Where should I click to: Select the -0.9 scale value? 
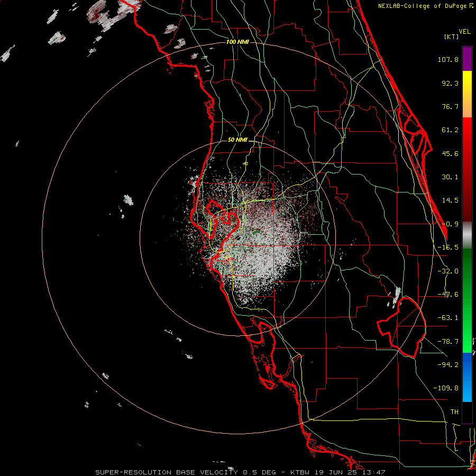[x=450, y=224]
